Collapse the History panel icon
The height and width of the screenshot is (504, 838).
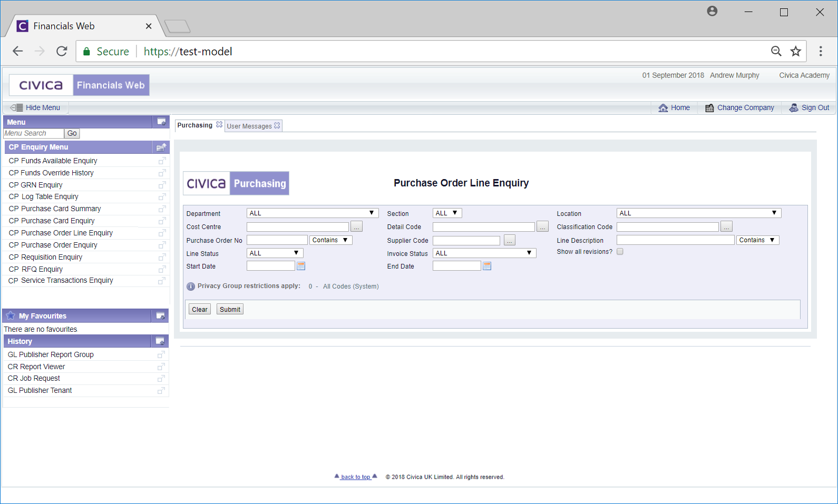point(160,341)
